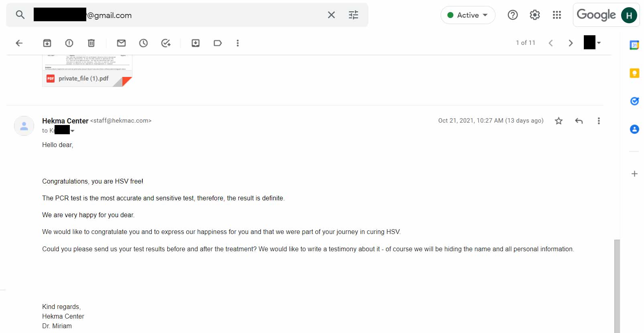Go to the older conversation arrow
This screenshot has height=333, width=644.
571,43
